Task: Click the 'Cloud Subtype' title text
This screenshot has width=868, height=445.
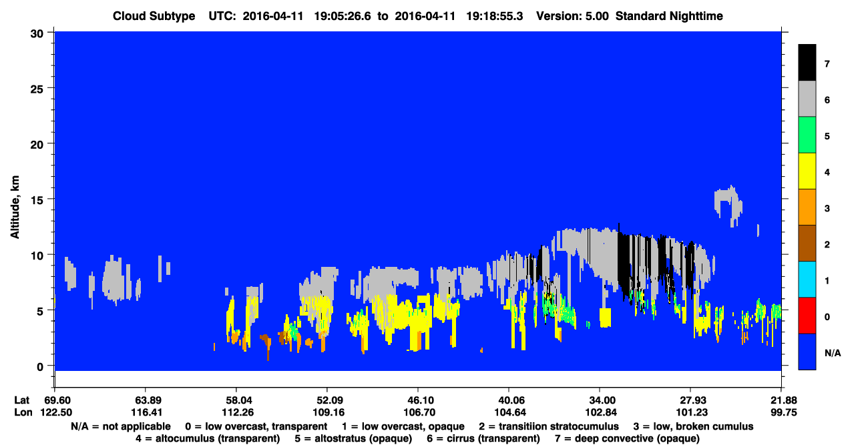Action: [x=153, y=16]
